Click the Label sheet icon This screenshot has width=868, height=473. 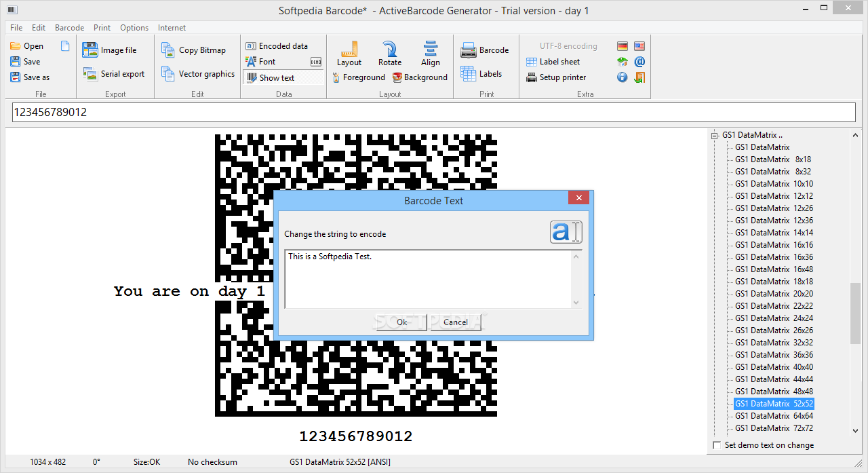(x=532, y=62)
